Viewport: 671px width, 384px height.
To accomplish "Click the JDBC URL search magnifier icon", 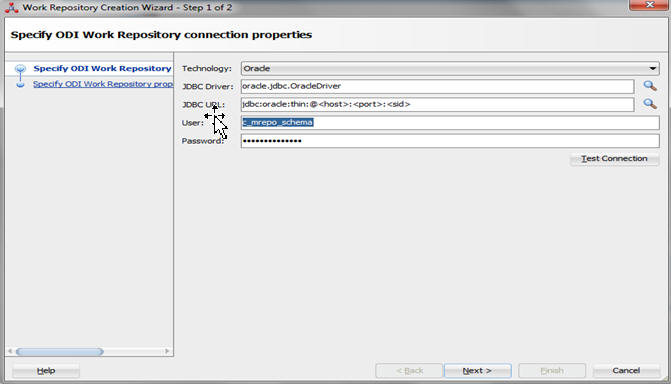I will (x=650, y=104).
